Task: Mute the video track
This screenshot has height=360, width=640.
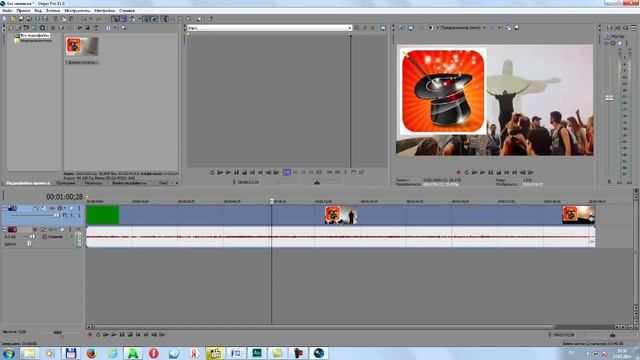Action: coord(71,208)
